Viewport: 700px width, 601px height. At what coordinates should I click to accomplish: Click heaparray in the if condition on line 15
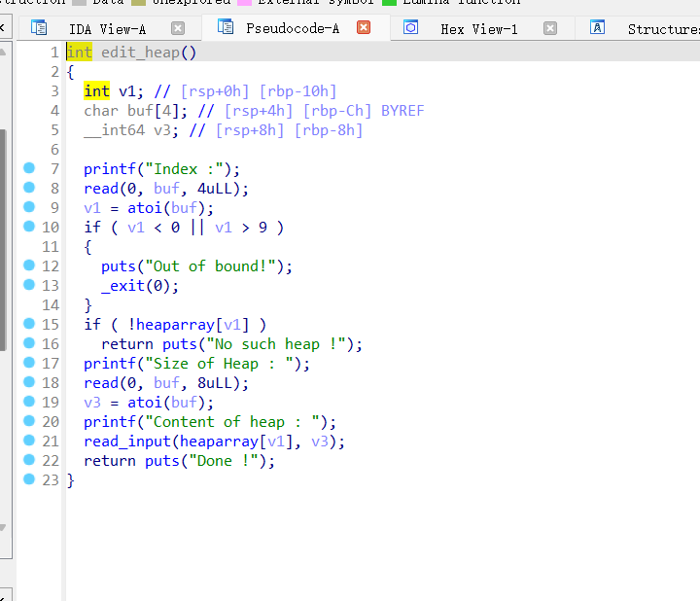coord(175,325)
